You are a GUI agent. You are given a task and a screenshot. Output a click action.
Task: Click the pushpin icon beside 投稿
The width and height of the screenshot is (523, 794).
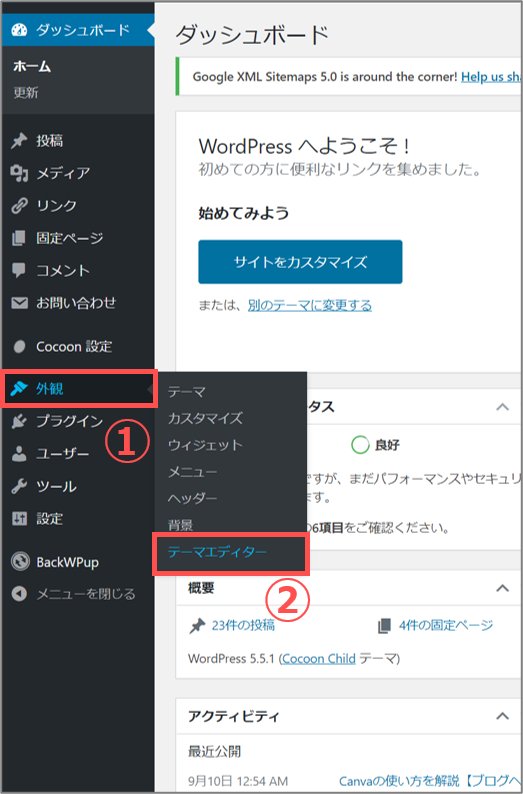point(19,141)
